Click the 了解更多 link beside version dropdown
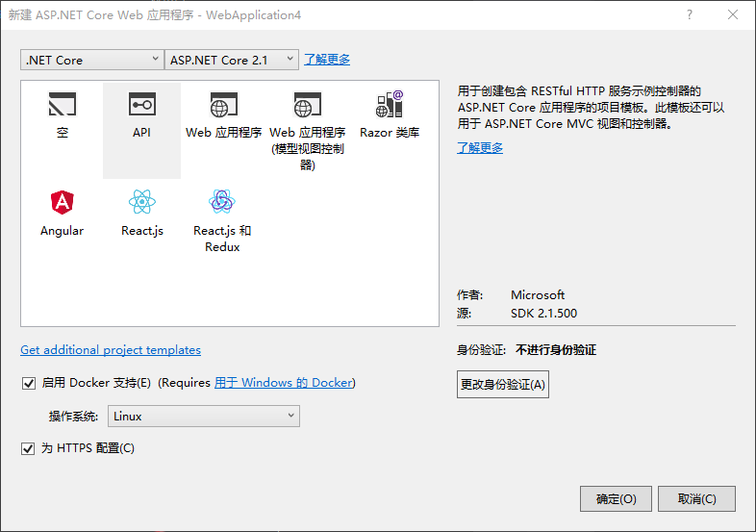 (327, 60)
